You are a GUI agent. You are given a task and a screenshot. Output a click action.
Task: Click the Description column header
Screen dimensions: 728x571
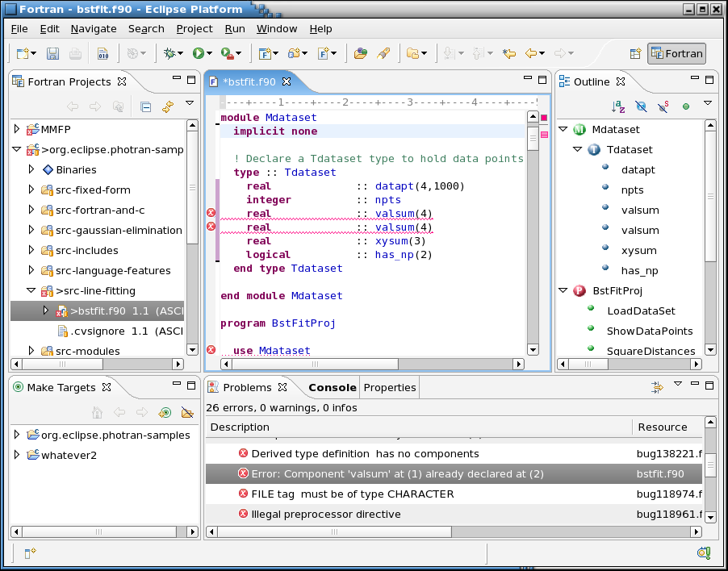coord(240,427)
